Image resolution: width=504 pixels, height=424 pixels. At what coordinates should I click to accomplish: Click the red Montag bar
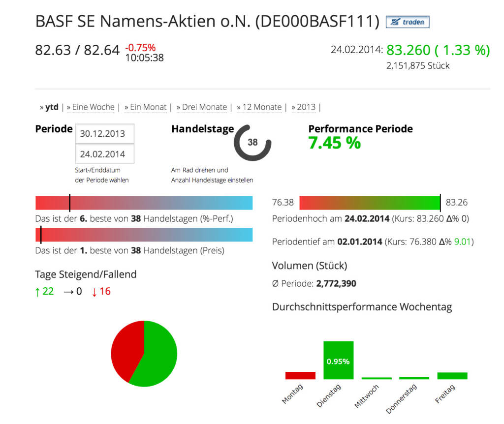[300, 375]
